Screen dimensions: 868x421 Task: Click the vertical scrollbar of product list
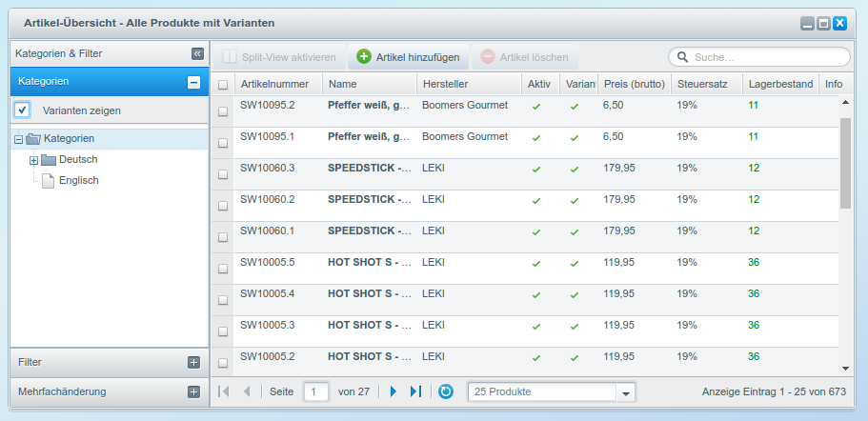845,162
